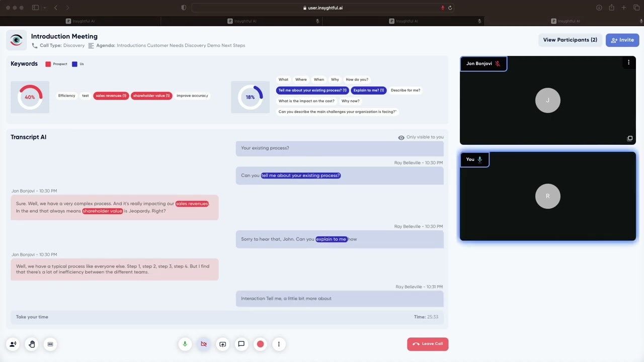Select Jon Bonjovi avatar J

(x=547, y=100)
